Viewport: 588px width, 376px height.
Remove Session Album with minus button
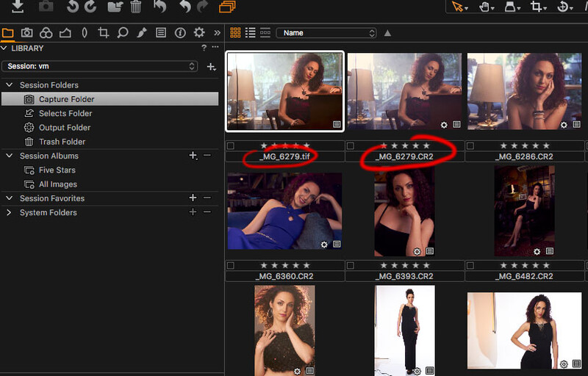coord(207,156)
